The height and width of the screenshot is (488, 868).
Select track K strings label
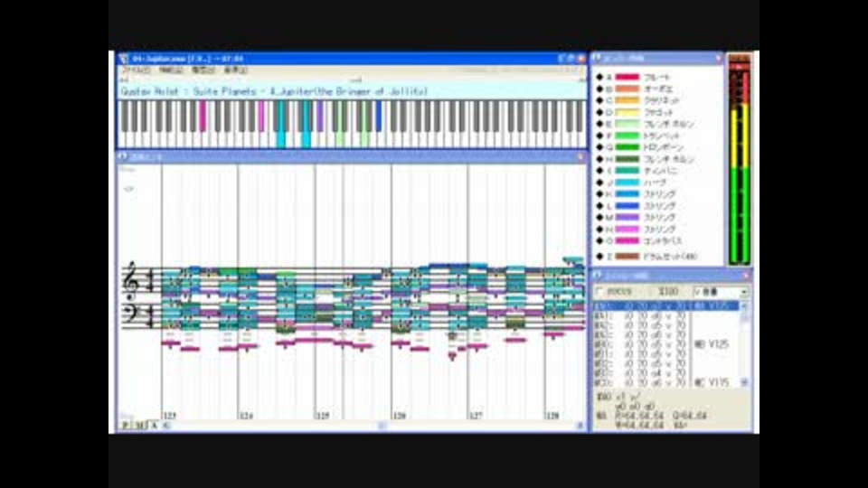pos(660,194)
